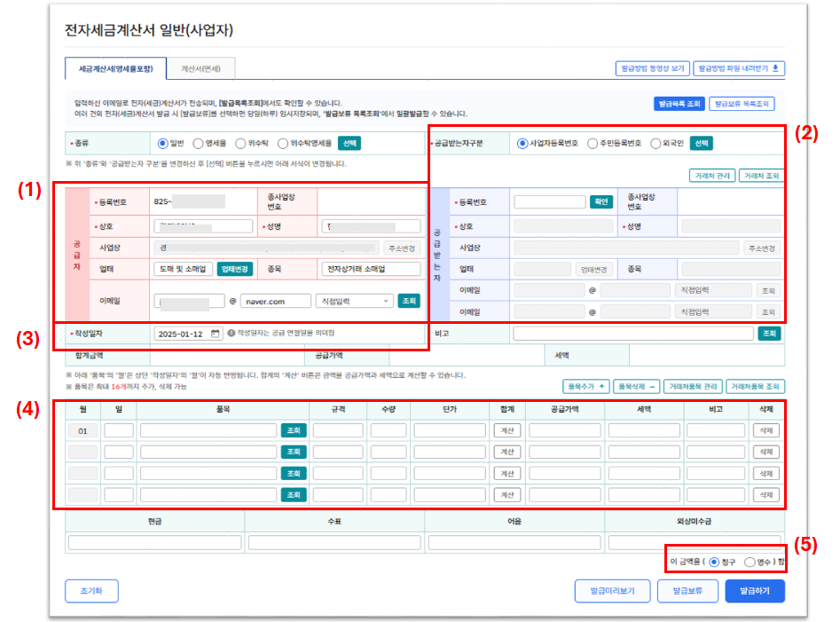
Task: Click supplier 업태변경 button
Action: (235, 269)
